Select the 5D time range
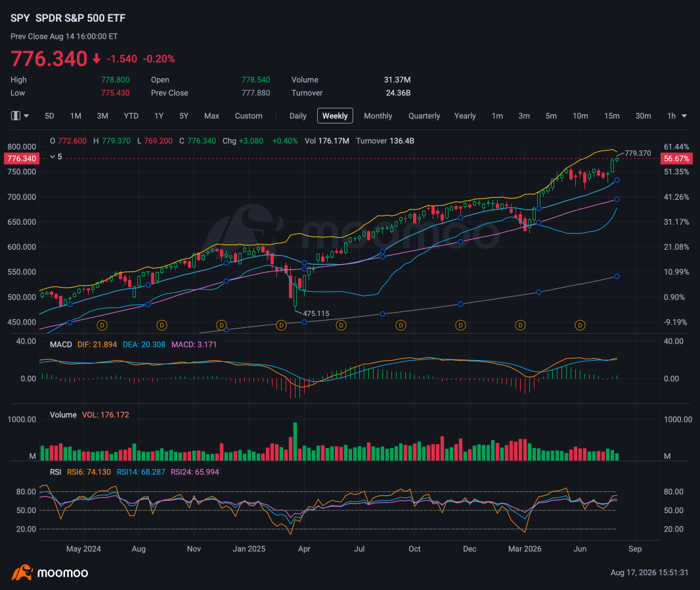This screenshot has width=700, height=590. tap(49, 116)
